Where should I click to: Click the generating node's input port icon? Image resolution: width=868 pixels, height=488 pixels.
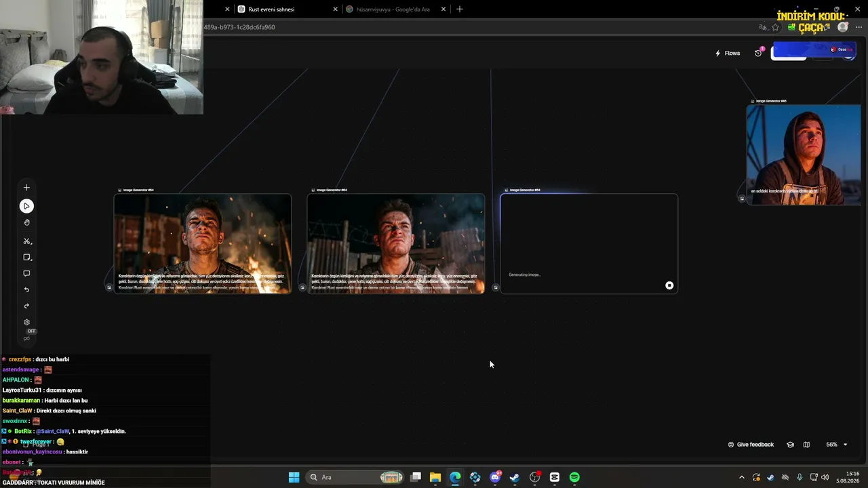[x=496, y=287]
